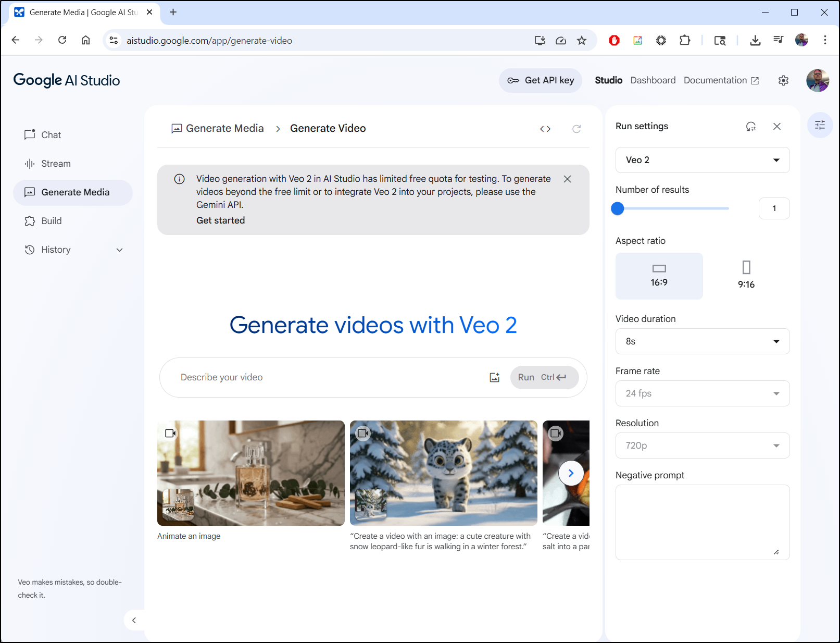840x643 pixels.
Task: Select Generate Media in the sidebar
Action: click(73, 192)
